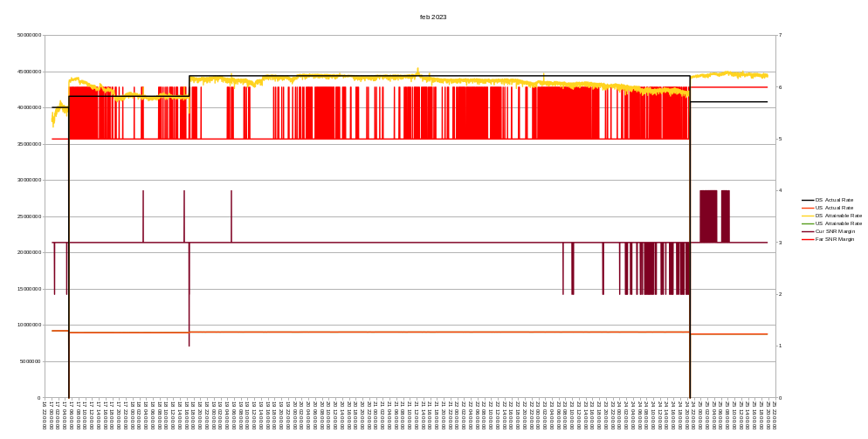The width and height of the screenshot is (868, 439).
Task: Click the US Attainable Rate legend label
Action: click(x=838, y=223)
